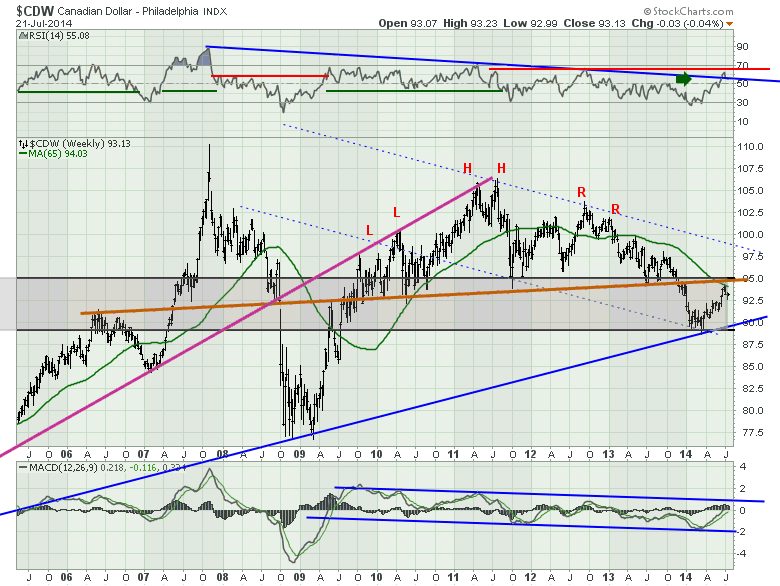Click the upper red L label above the 2010 high
Viewport: 780px width, 586px height.
tap(396, 212)
